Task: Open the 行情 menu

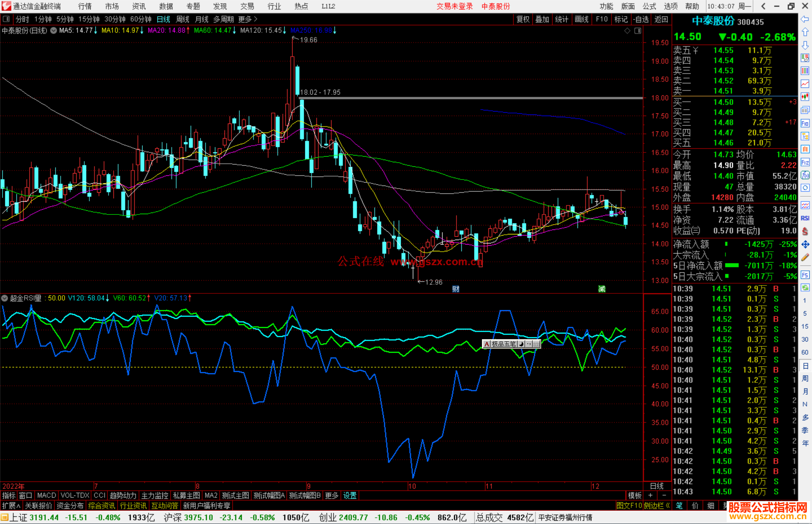Action: coord(85,6)
